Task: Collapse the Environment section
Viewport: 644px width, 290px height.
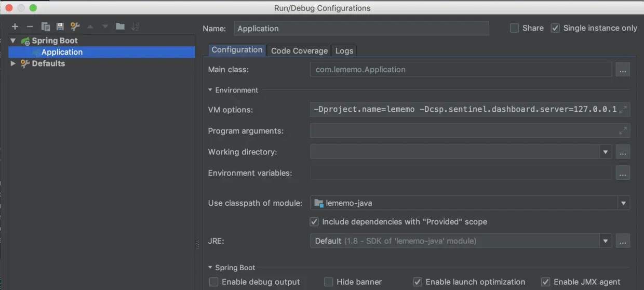Action: (210, 90)
